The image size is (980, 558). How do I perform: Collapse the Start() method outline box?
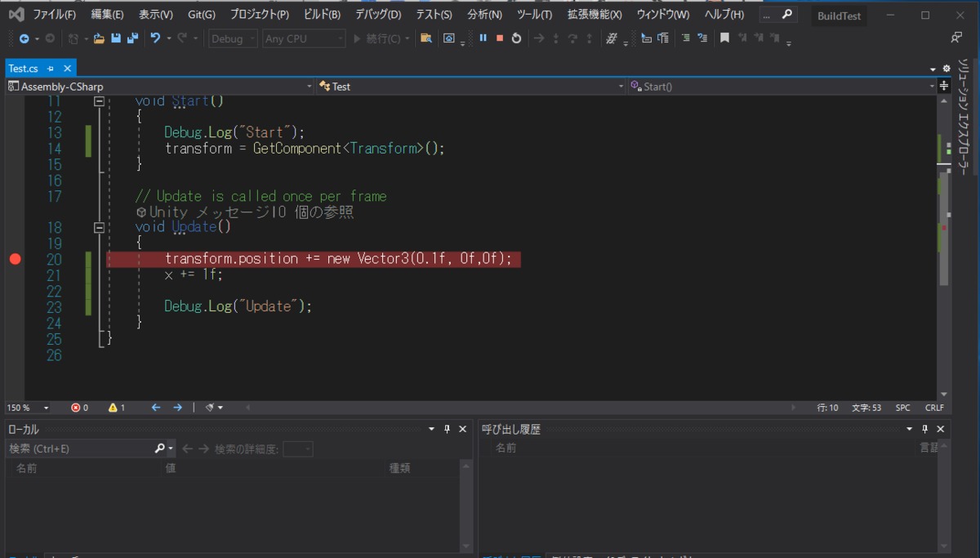click(100, 101)
